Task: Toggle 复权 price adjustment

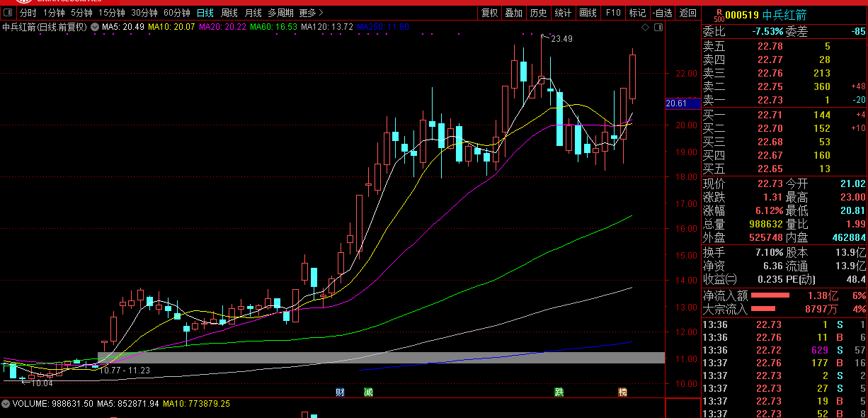Action: click(x=489, y=13)
